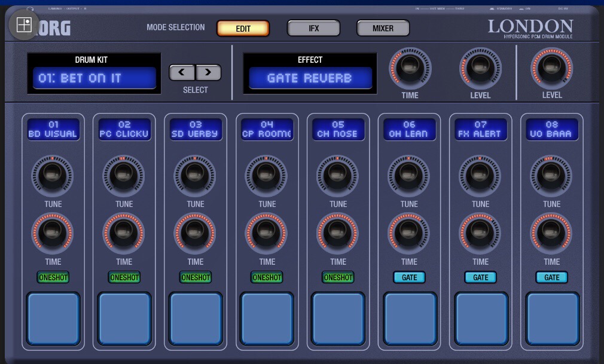
Task: Toggle GATE mode on channel 08
Action: [551, 277]
